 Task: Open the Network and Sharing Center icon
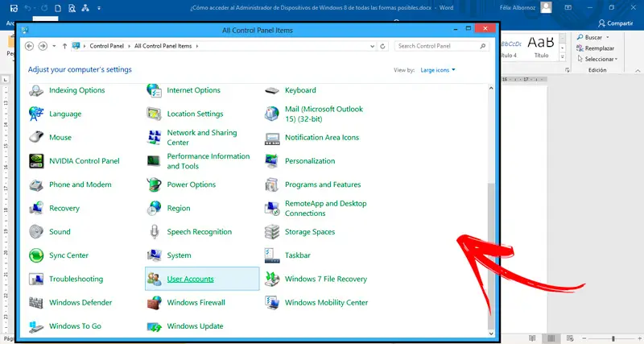(154, 137)
